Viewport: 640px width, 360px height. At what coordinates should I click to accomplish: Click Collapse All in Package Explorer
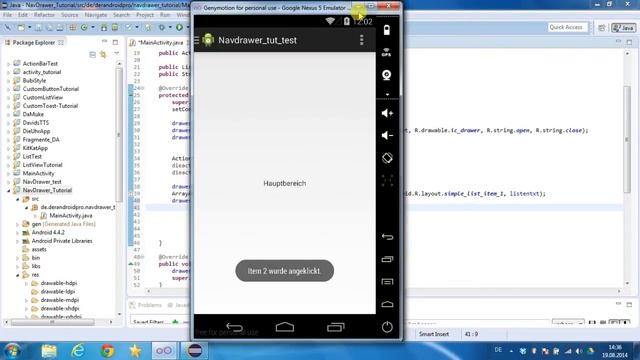(x=93, y=54)
